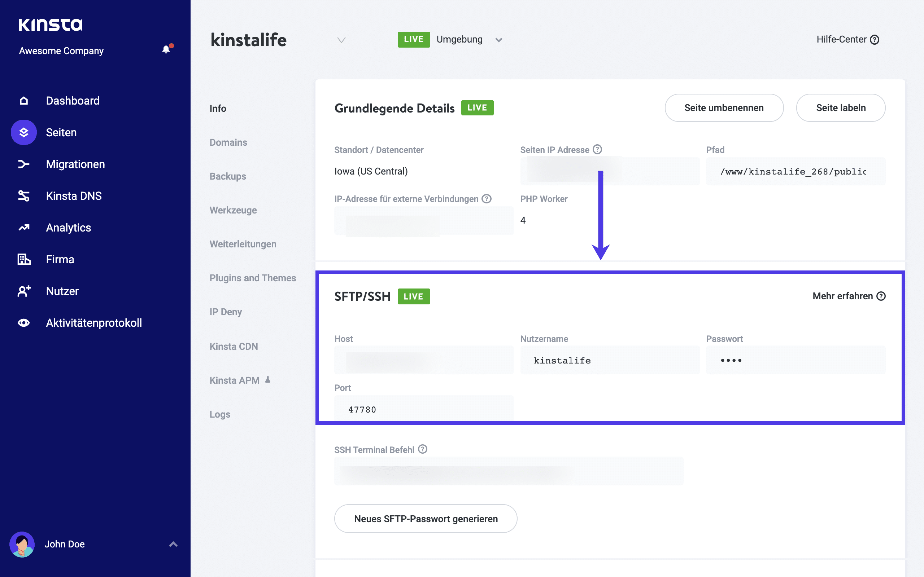Image resolution: width=924 pixels, height=577 pixels.
Task: Click the Kinsta logo
Action: click(50, 25)
